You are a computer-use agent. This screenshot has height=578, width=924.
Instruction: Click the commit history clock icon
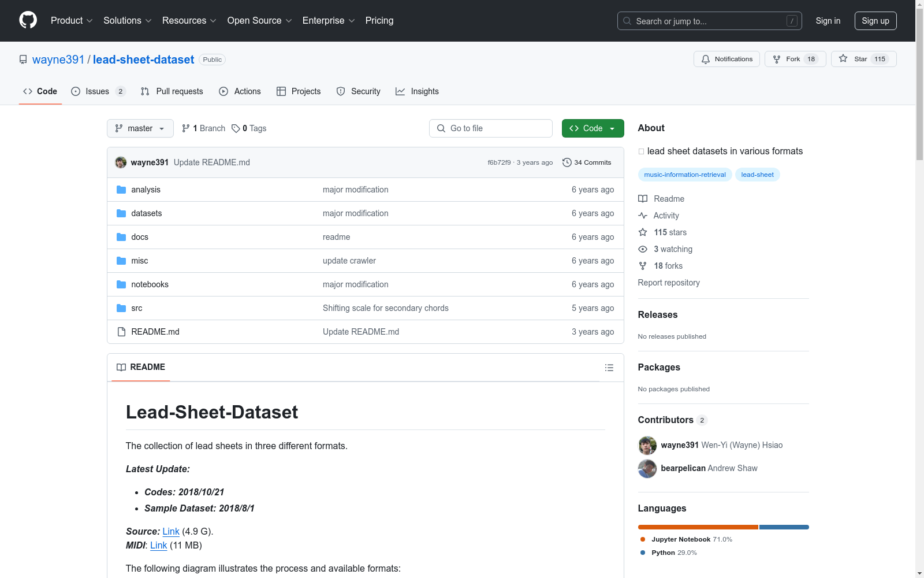point(567,162)
